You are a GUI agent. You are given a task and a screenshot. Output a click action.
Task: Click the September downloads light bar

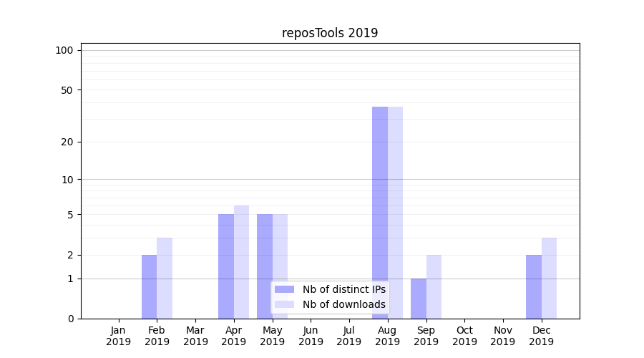[x=434, y=286]
